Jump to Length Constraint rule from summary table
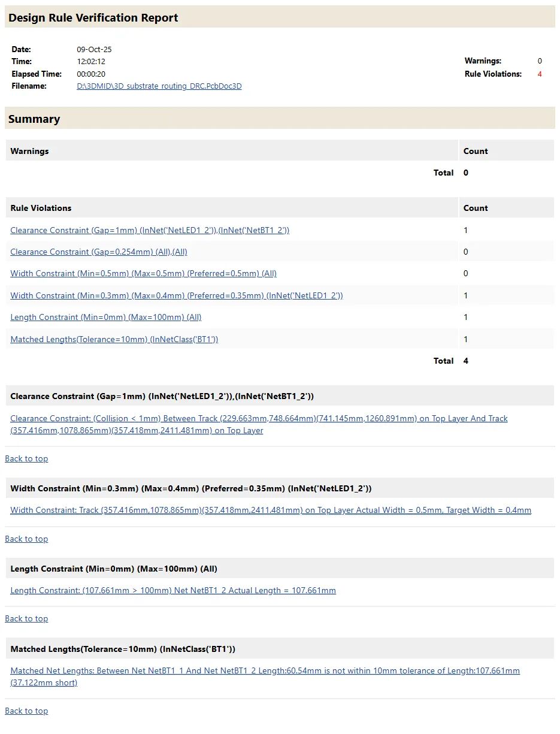The width and height of the screenshot is (560, 734). pyautogui.click(x=105, y=317)
